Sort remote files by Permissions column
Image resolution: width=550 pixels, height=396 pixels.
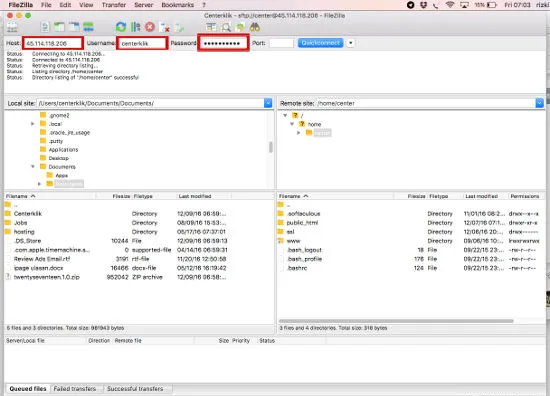(x=526, y=196)
